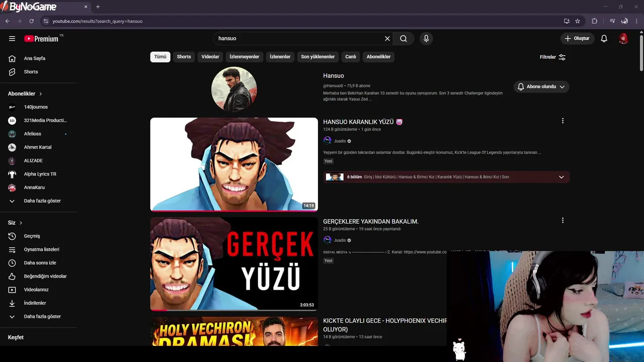Open the Abone olundu subscription dropdown
This screenshot has width=644, height=362.
pyautogui.click(x=541, y=86)
